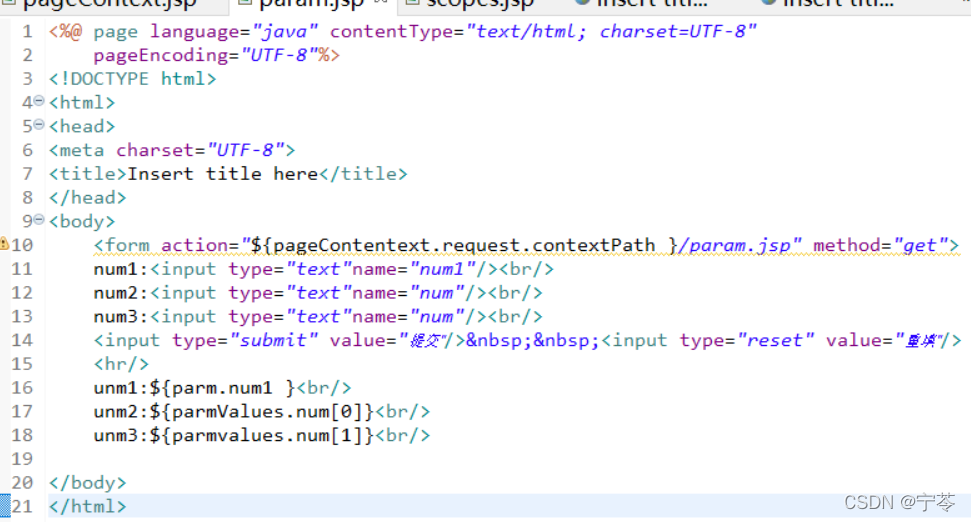Click the closing </html> tag on line 21
This screenshot has height=522, width=971.
coord(87,507)
